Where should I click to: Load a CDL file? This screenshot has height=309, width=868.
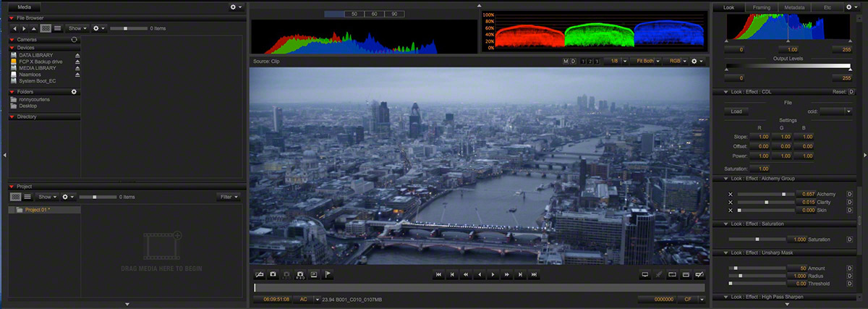click(x=736, y=111)
